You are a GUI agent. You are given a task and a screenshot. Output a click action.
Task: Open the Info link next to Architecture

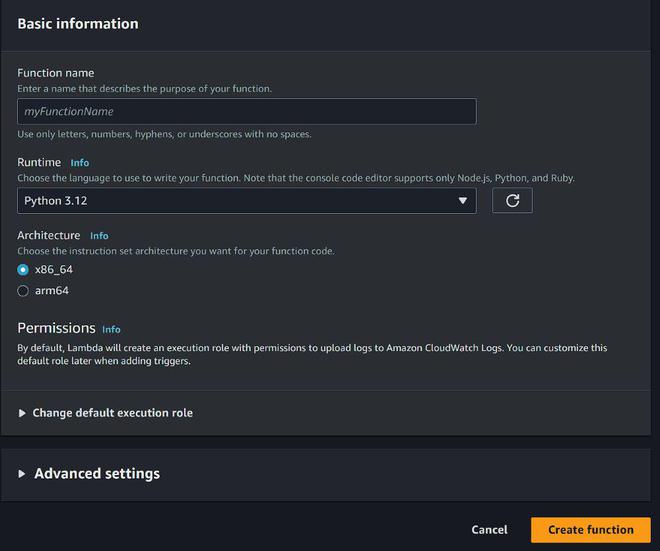click(99, 236)
